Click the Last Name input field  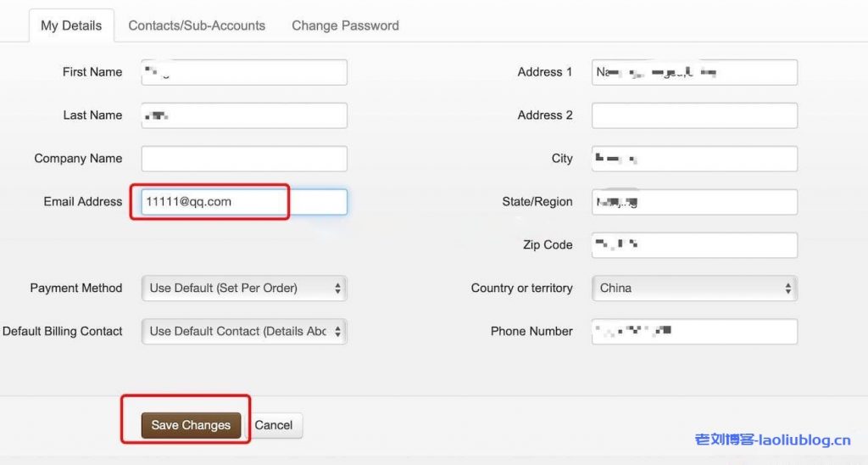click(244, 115)
